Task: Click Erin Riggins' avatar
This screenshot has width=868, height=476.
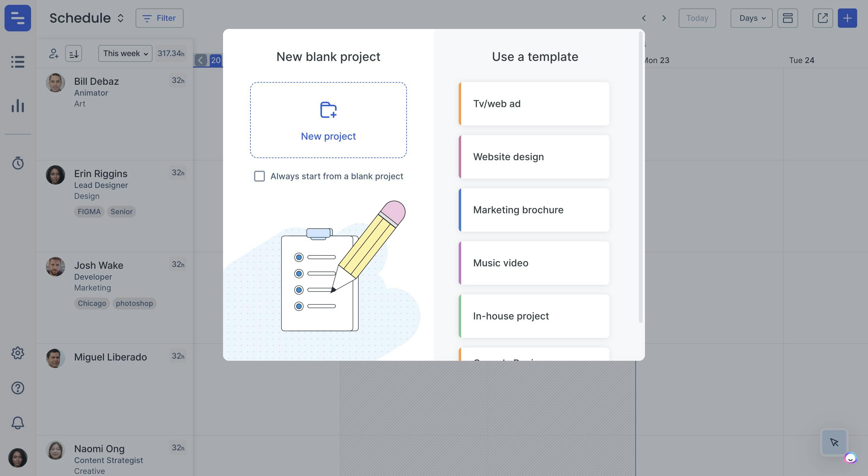Action: [x=55, y=175]
